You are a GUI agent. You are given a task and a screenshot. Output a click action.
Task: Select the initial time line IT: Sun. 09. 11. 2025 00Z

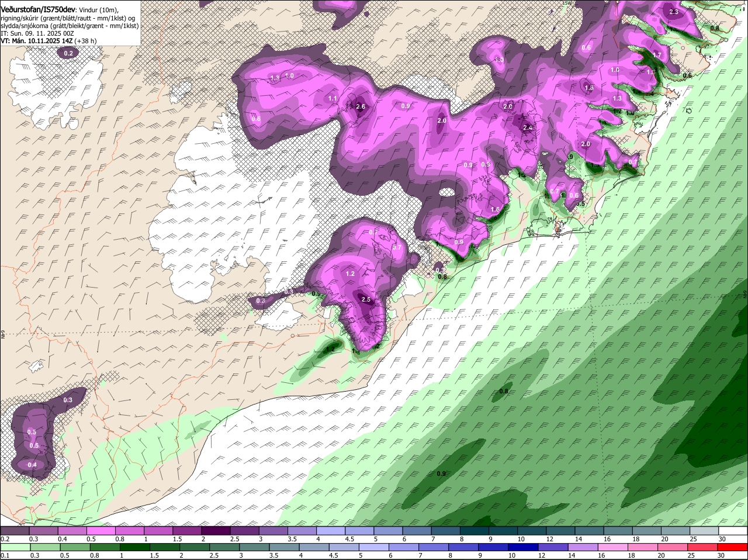pos(37,33)
